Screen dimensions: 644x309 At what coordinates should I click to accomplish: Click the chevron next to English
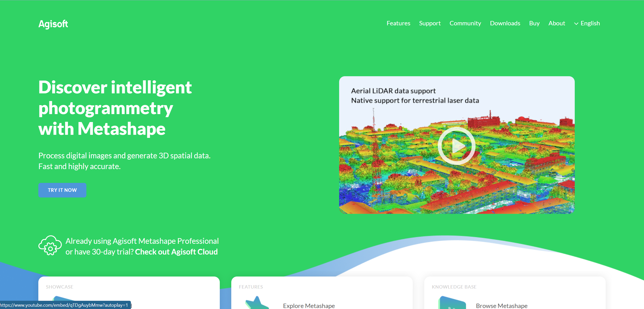point(576,24)
